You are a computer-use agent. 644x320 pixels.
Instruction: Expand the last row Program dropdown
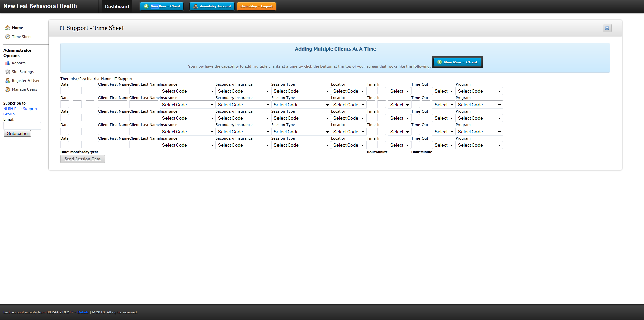(x=479, y=145)
